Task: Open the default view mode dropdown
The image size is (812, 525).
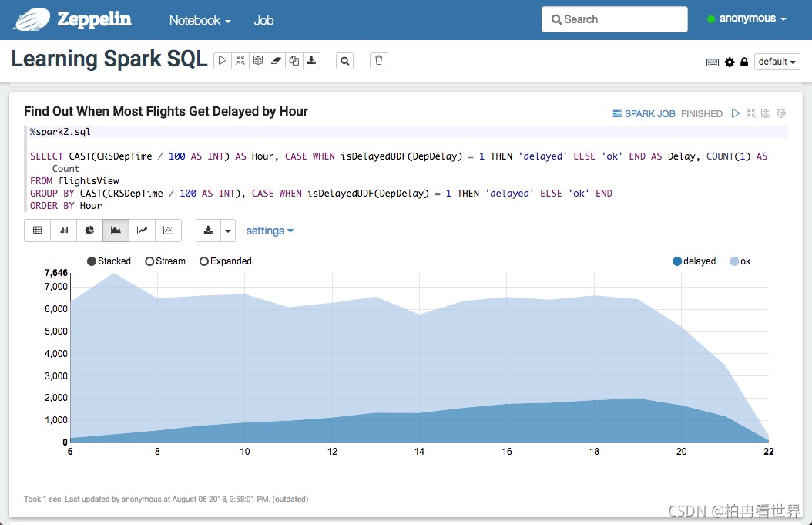Action: click(x=777, y=62)
